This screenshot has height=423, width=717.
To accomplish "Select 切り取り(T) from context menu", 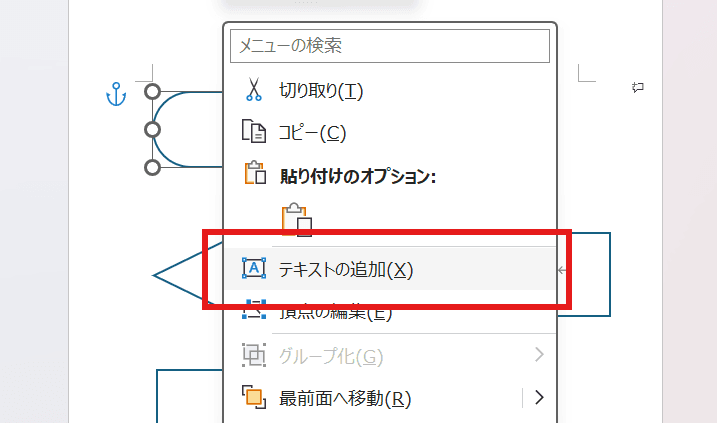I will (x=320, y=91).
